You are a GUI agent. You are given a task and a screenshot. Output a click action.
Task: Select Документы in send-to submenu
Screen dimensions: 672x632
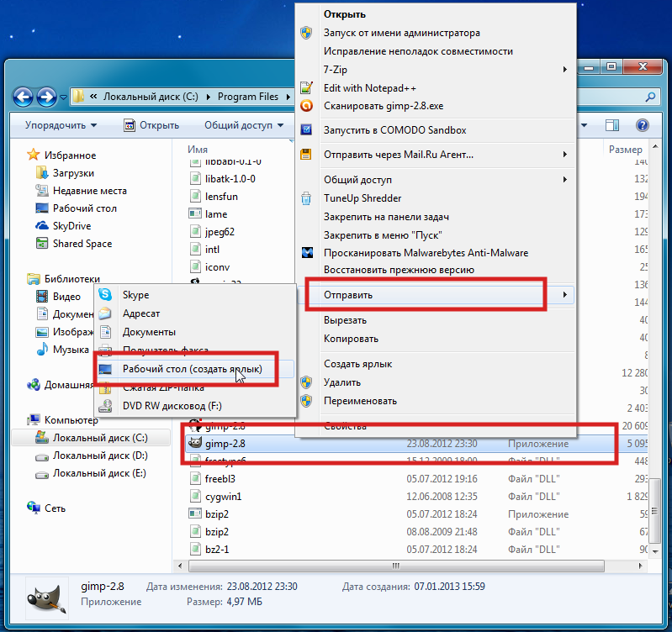tap(195, 332)
